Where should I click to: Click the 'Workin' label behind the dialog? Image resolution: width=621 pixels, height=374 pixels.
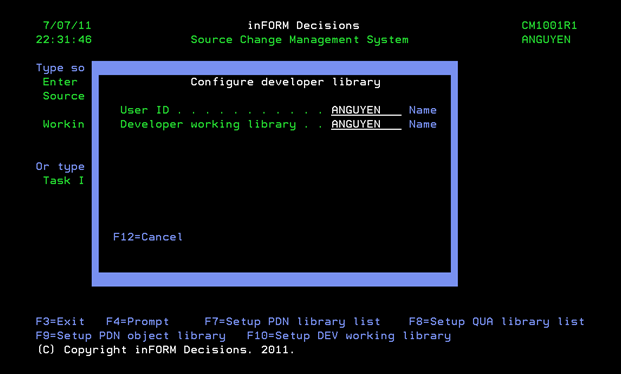[x=63, y=124]
